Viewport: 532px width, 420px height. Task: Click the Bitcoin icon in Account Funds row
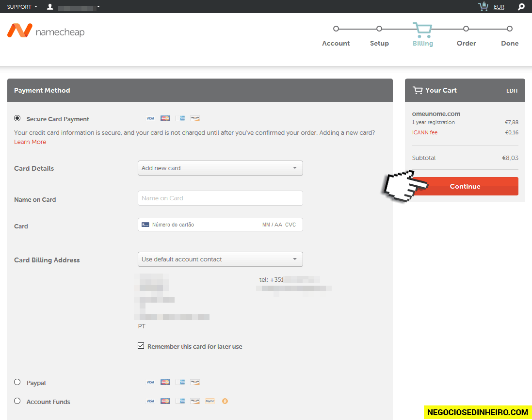(x=225, y=402)
